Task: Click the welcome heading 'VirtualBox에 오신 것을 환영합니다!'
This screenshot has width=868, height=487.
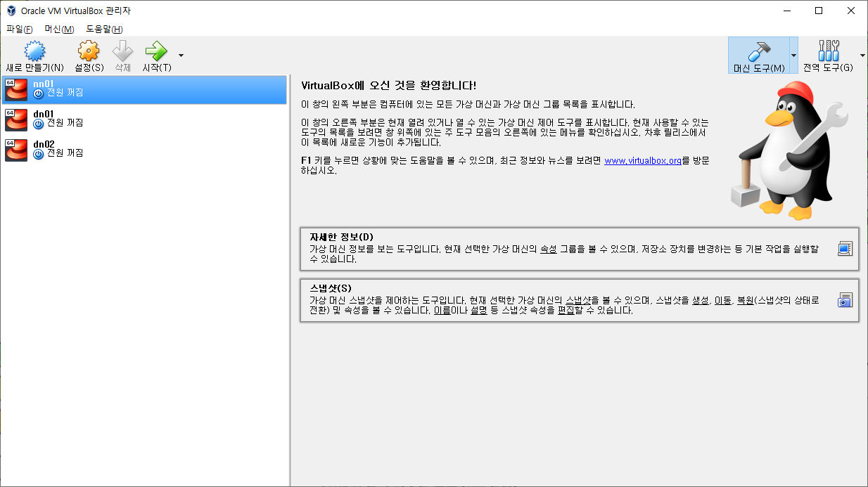Action: coord(388,86)
